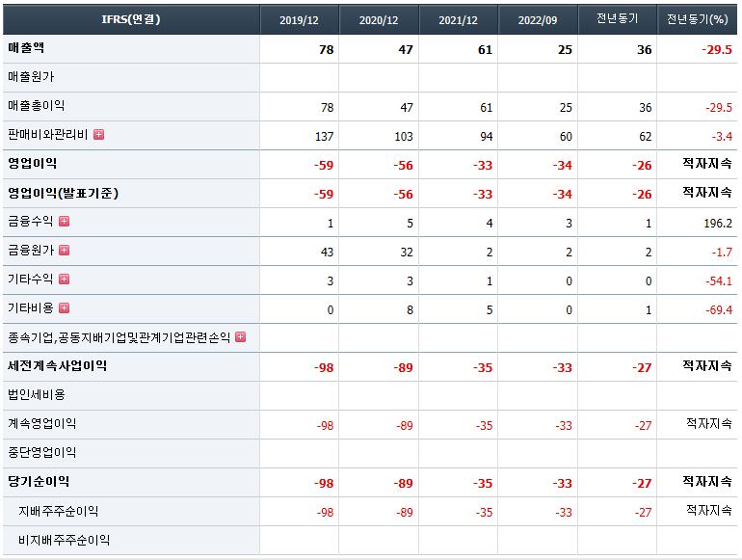The height and width of the screenshot is (560, 742).
Task: Select the 법인세비용 row label
Action: coord(37,395)
